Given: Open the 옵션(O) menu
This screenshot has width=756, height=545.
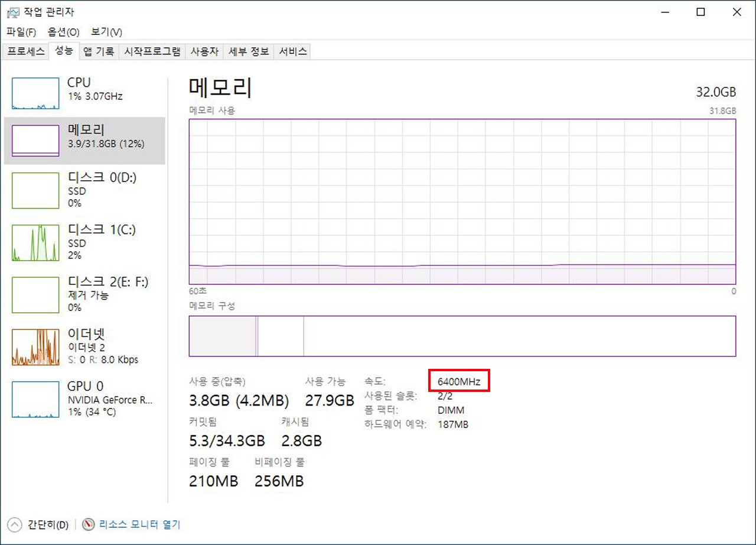Looking at the screenshot, I should (63, 32).
